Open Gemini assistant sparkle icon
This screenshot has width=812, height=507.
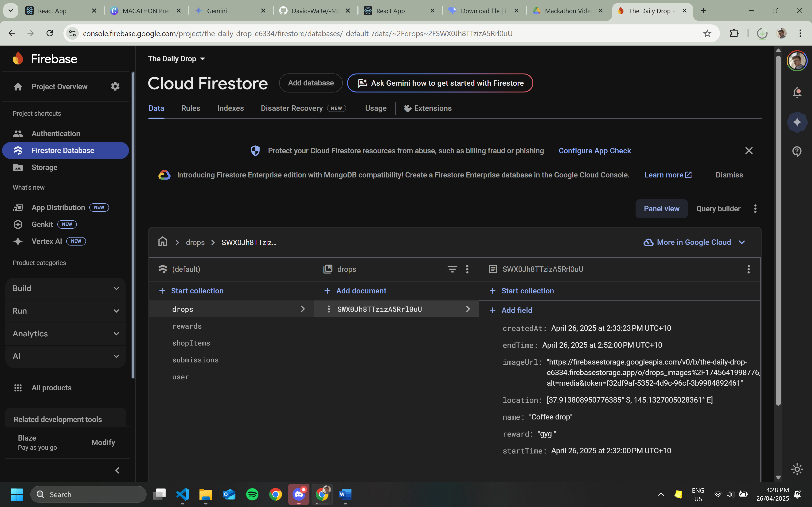point(797,122)
